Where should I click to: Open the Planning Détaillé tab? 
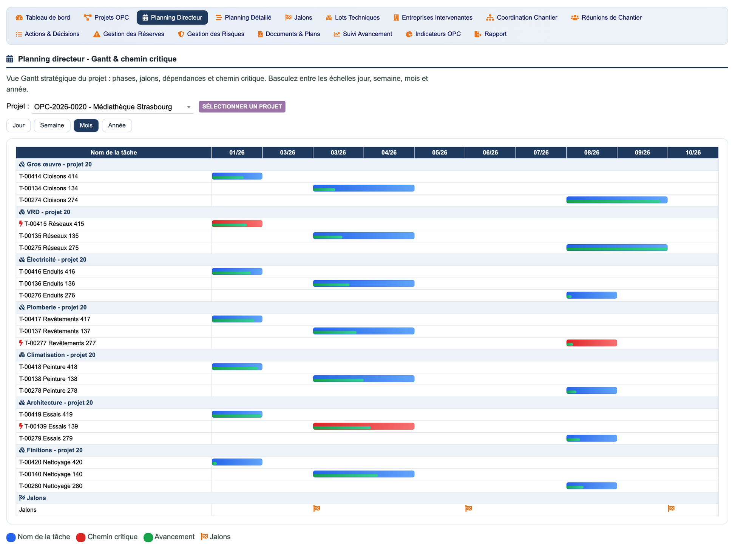(244, 18)
